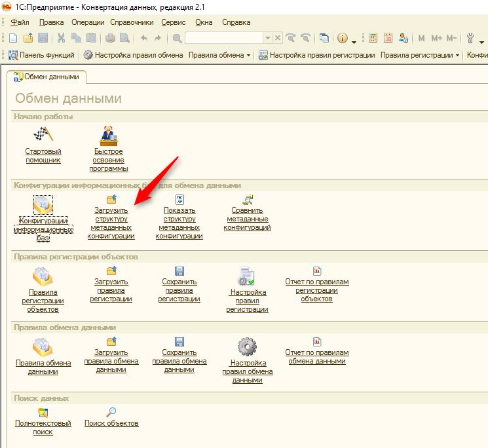Click the Быстрое освоение программы icon
The width and height of the screenshot is (488, 448).
pos(109,136)
